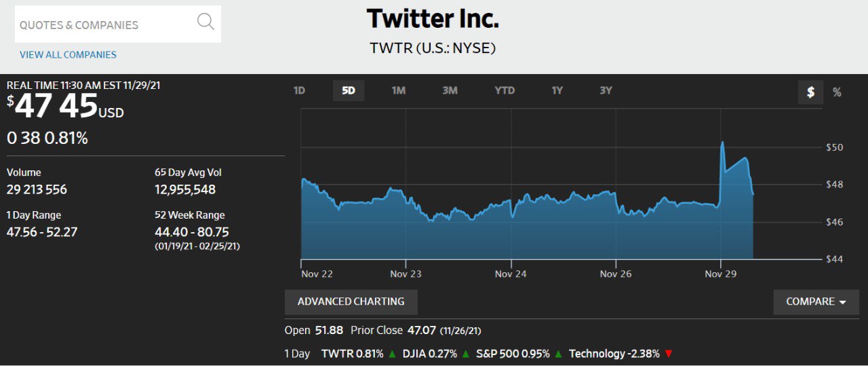This screenshot has width=868, height=368.
Task: Open the View All Companies link
Action: pyautogui.click(x=68, y=55)
